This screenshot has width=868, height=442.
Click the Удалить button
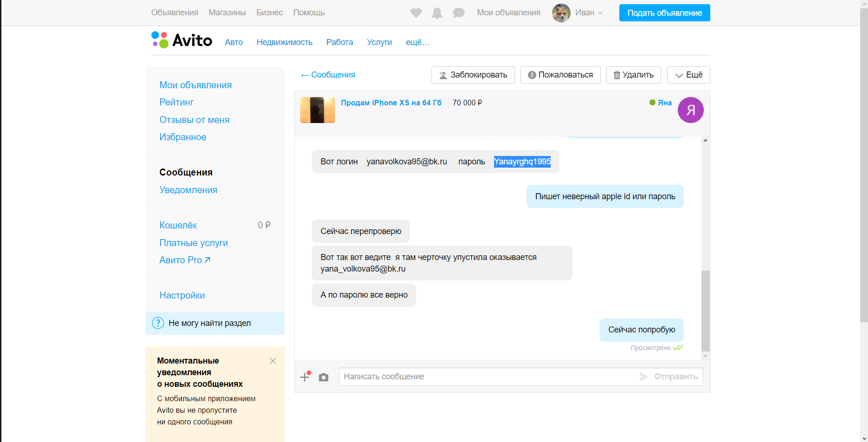coord(634,75)
